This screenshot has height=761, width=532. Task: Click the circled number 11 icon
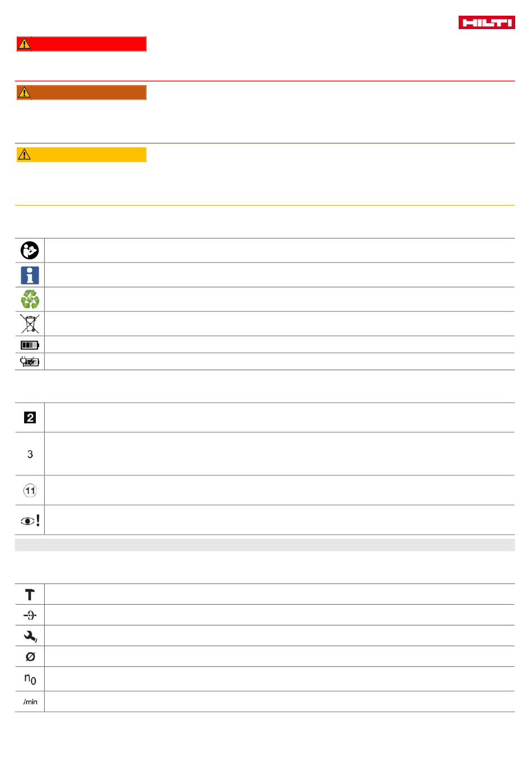(30, 491)
